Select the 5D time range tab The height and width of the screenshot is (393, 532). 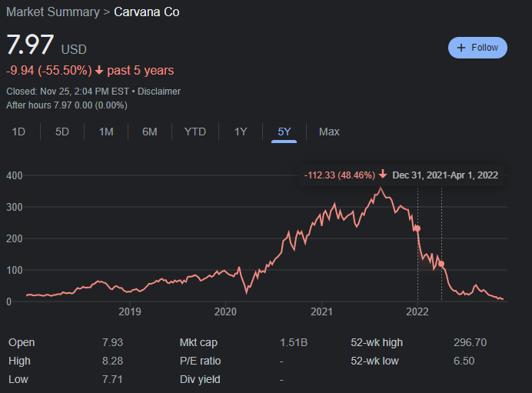(62, 132)
